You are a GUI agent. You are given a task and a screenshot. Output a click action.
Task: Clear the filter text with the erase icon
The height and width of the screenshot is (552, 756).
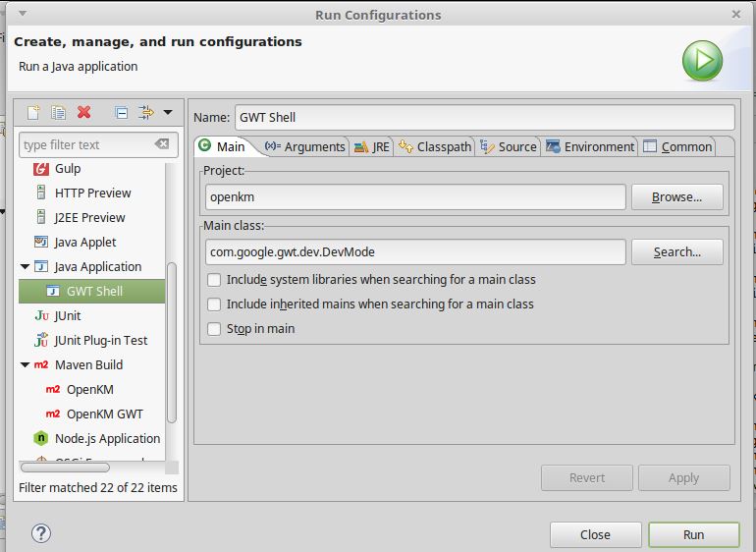pos(162,144)
